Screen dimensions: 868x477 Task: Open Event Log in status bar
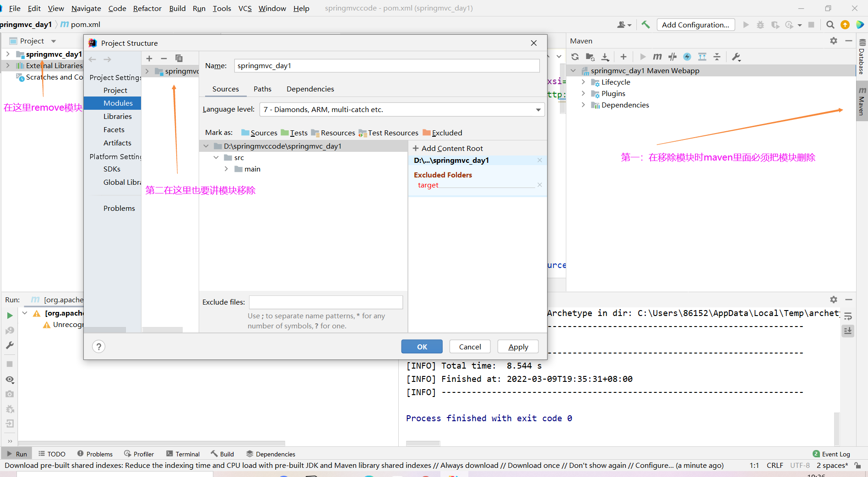pos(831,454)
